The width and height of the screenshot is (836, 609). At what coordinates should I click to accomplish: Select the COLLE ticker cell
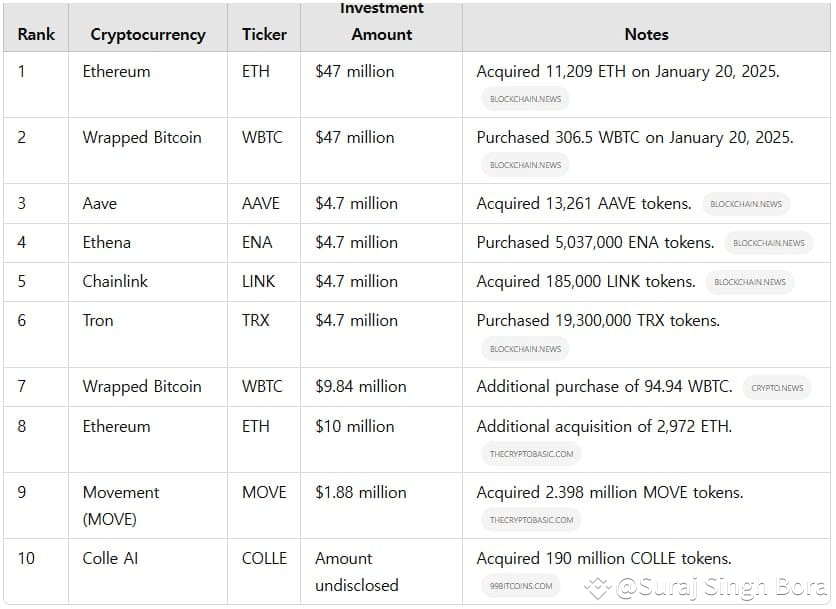click(x=264, y=572)
